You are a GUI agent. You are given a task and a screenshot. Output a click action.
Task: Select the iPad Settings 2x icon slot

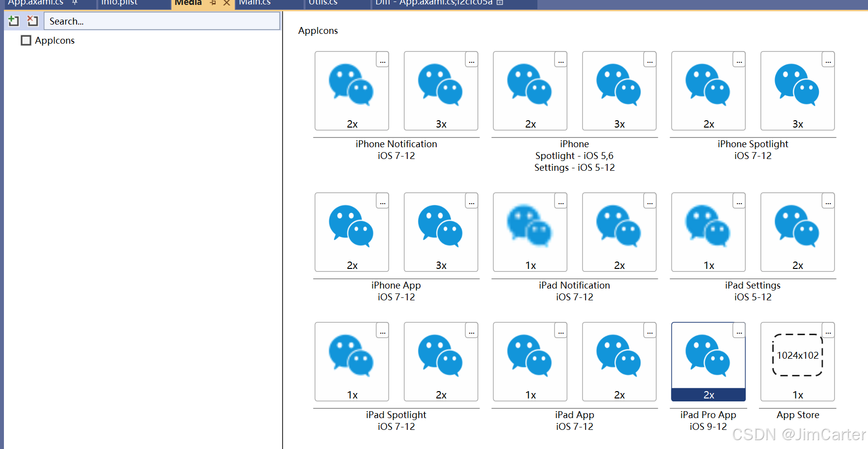click(797, 232)
